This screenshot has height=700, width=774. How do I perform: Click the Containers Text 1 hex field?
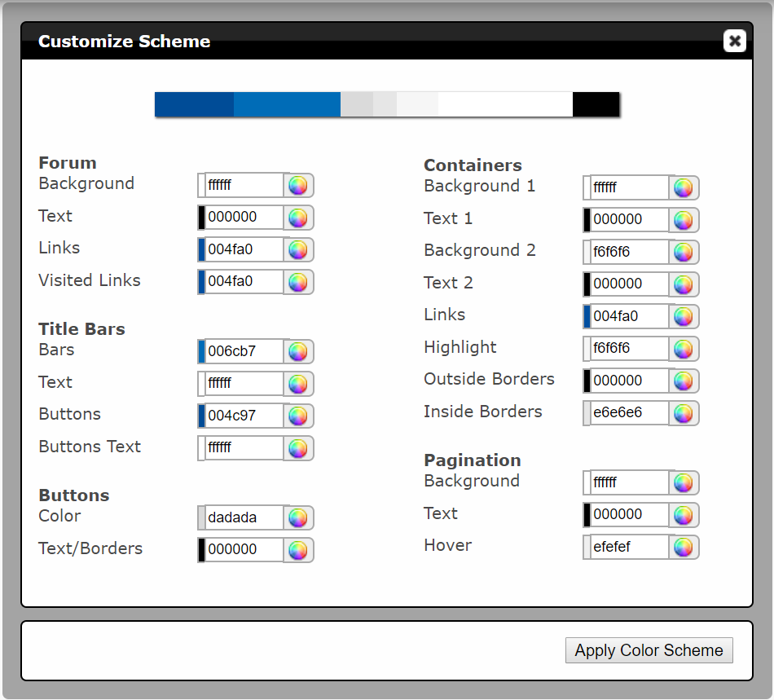630,220
